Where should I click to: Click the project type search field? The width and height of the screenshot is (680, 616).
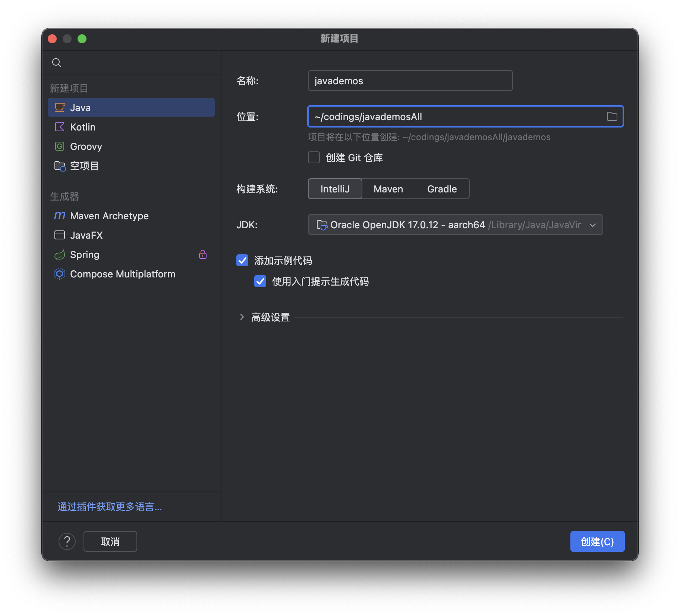tap(131, 63)
